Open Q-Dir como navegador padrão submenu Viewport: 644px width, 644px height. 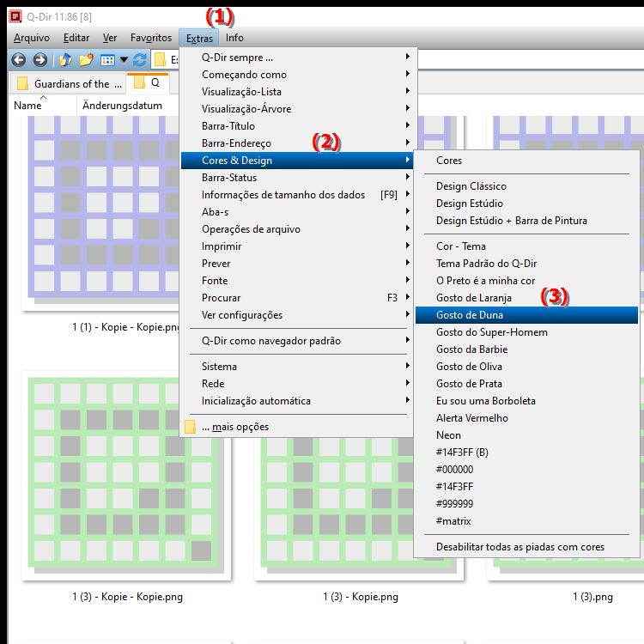(299, 341)
